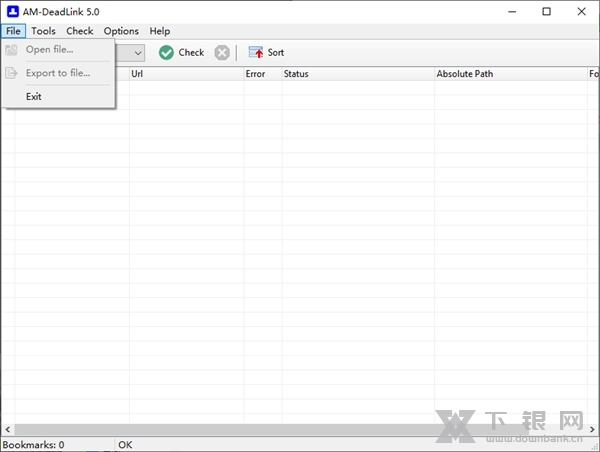Click the green Check bookmarks icon
This screenshot has height=452, width=600.
pyautogui.click(x=166, y=52)
